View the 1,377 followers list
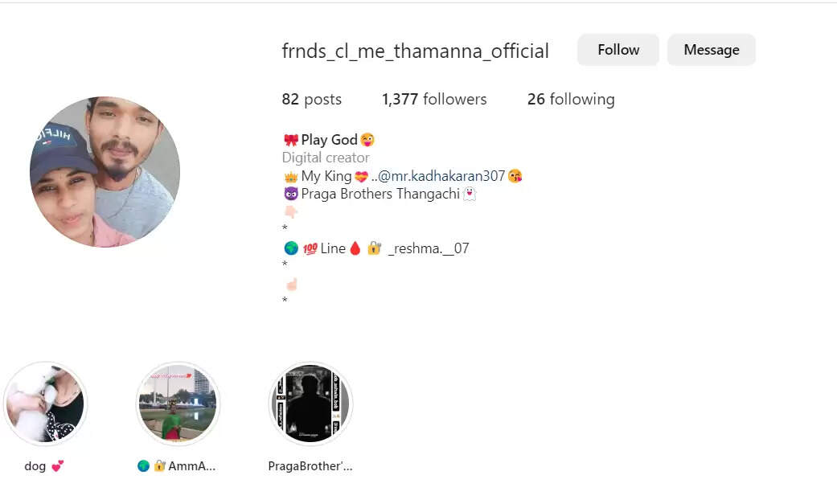Image resolution: width=837 pixels, height=504 pixels. 434,100
